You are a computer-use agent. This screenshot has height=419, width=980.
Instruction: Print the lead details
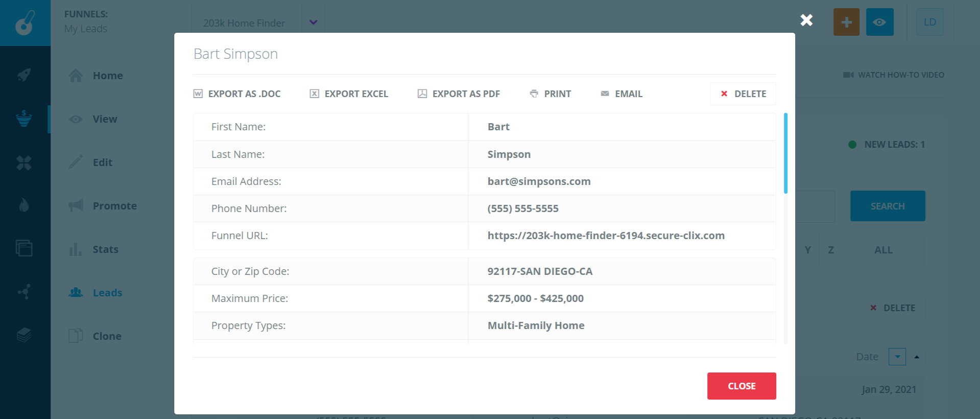550,94
